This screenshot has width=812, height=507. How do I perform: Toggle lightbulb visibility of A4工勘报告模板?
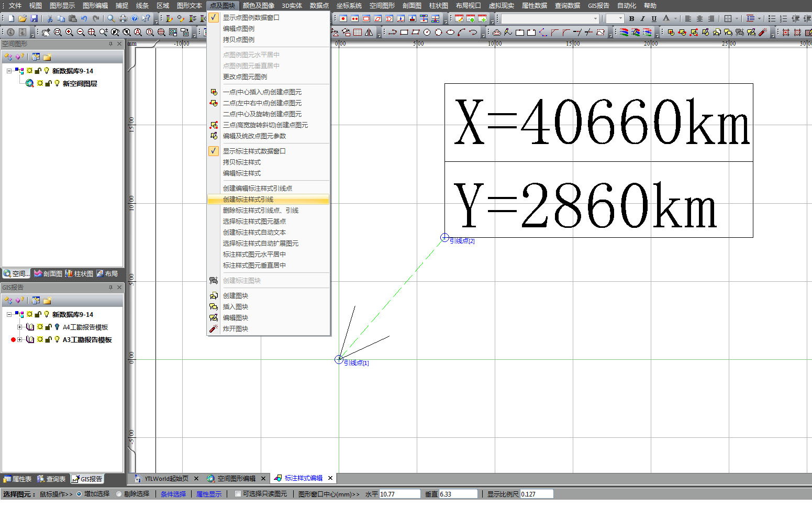57,327
